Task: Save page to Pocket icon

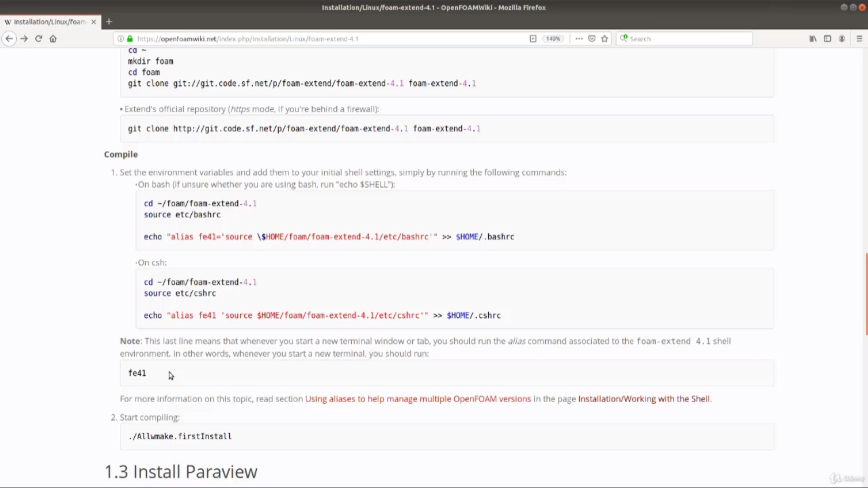Action: click(x=592, y=39)
